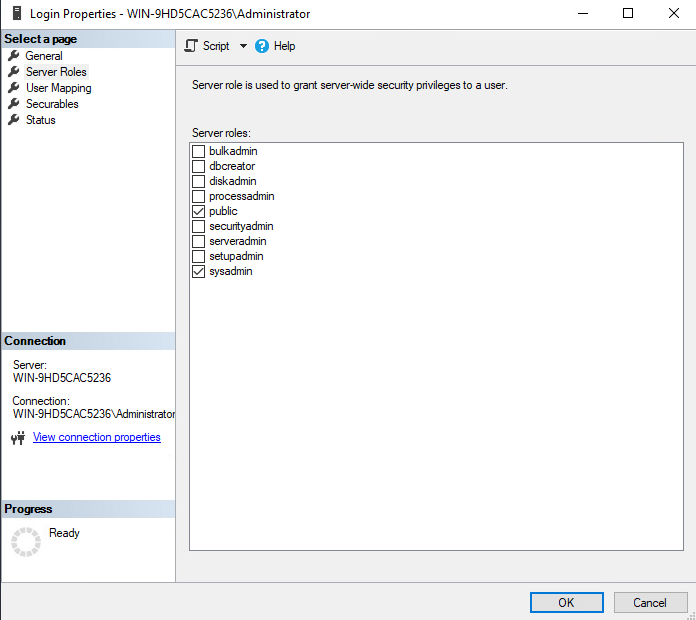Open View connection properties link
696x620 pixels.
pos(97,437)
